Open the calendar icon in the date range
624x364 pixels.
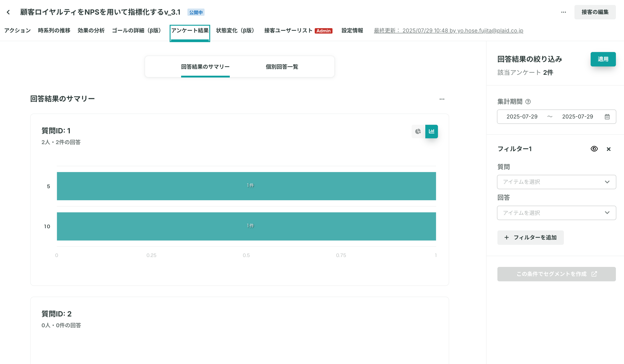(607, 117)
